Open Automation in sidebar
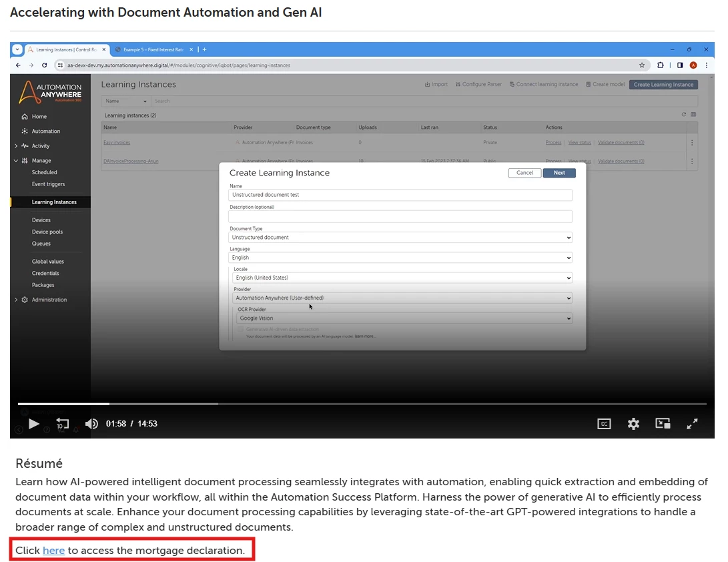The width and height of the screenshot is (728, 562). (45, 131)
